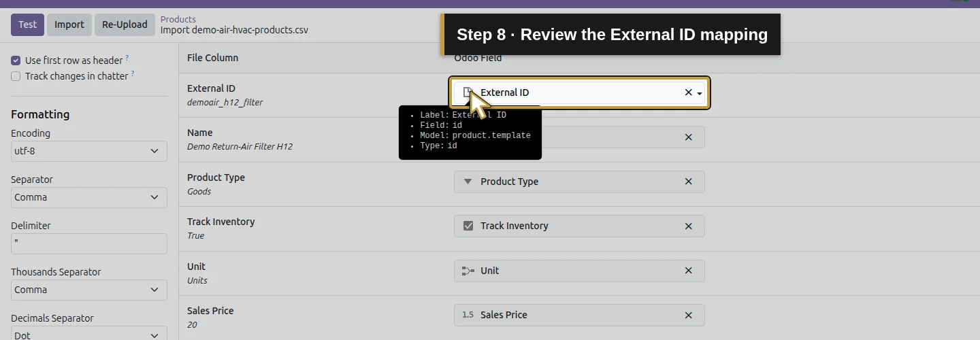Open the Decimals Separator Dot dropdown
The height and width of the screenshot is (340, 980).
(89, 335)
